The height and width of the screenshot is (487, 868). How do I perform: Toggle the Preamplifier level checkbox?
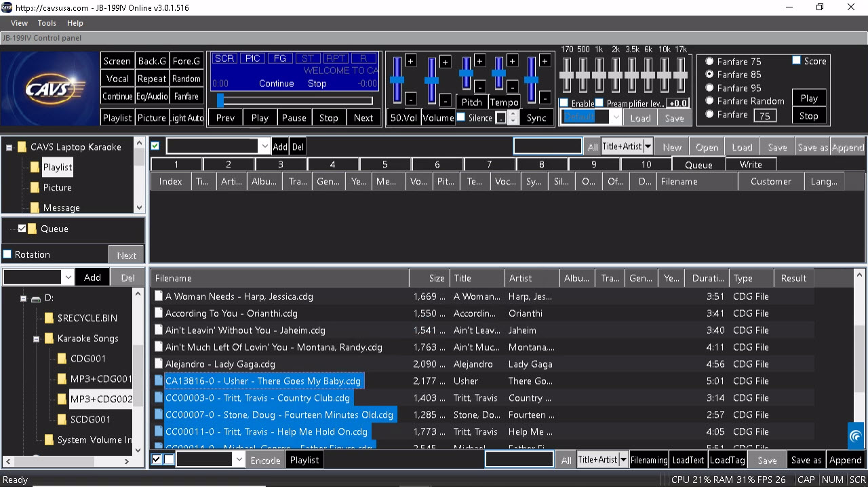click(599, 103)
